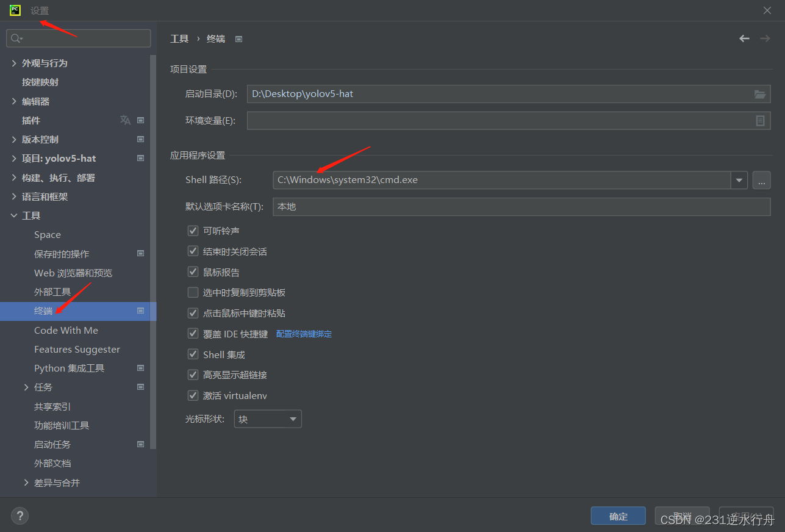This screenshot has width=785, height=532.
Task: Select Space under 工具
Action: 48,234
